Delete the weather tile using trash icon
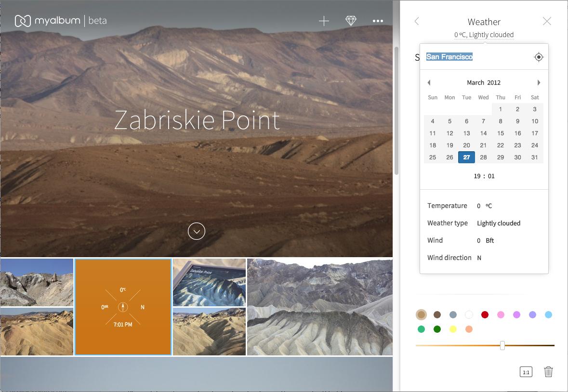Screen dimensions: 568x392 point(548,372)
